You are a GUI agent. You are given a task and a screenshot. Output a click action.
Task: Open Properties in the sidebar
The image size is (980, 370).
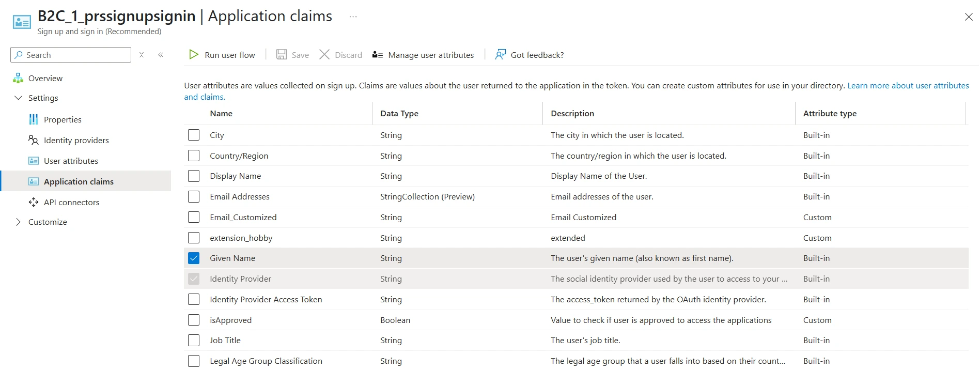(63, 119)
